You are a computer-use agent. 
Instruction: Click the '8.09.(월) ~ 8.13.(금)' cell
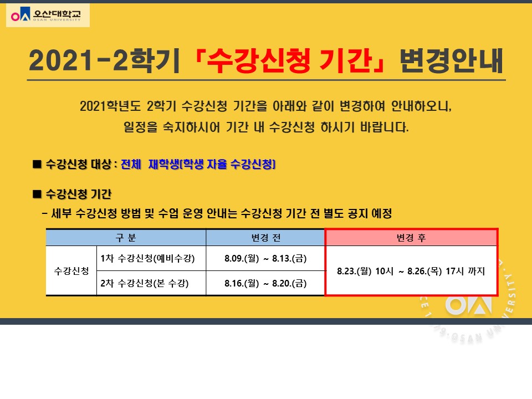pyautogui.click(x=265, y=258)
